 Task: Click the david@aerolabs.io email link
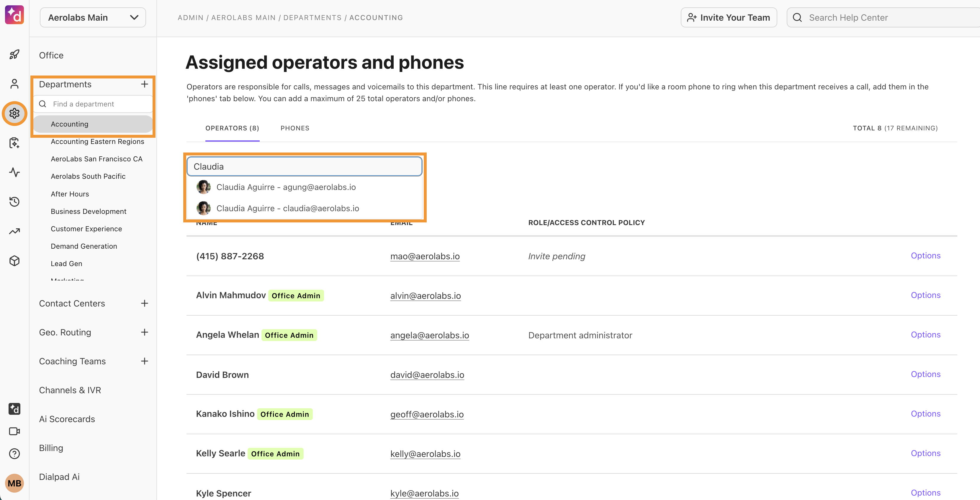pyautogui.click(x=427, y=375)
